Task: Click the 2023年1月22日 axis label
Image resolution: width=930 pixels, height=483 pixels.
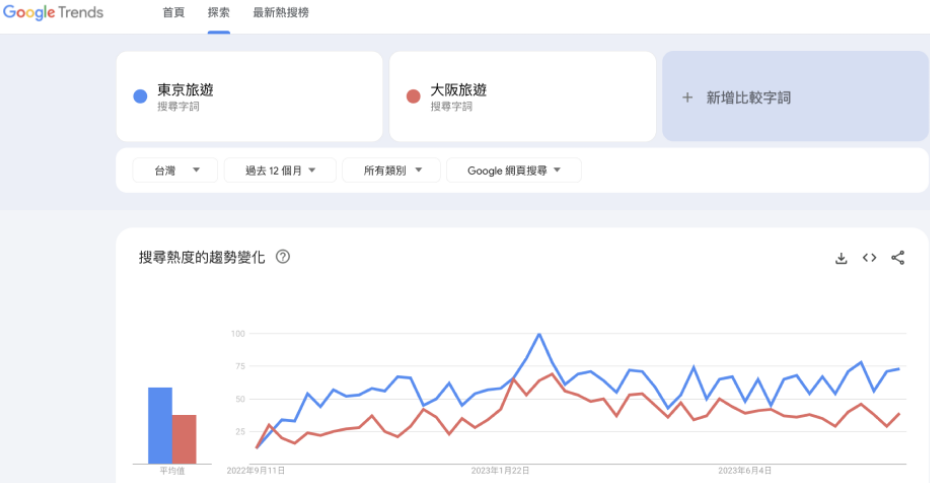Action: (500, 471)
